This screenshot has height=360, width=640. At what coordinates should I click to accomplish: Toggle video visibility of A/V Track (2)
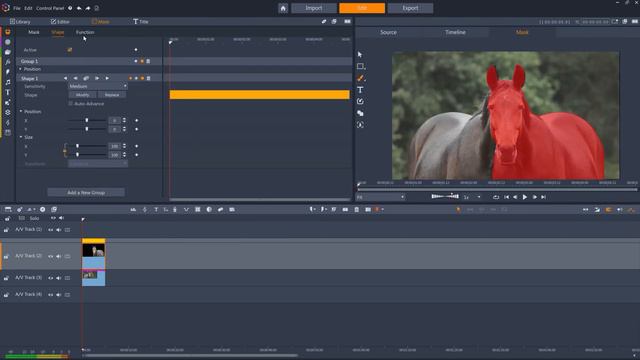[51, 256]
